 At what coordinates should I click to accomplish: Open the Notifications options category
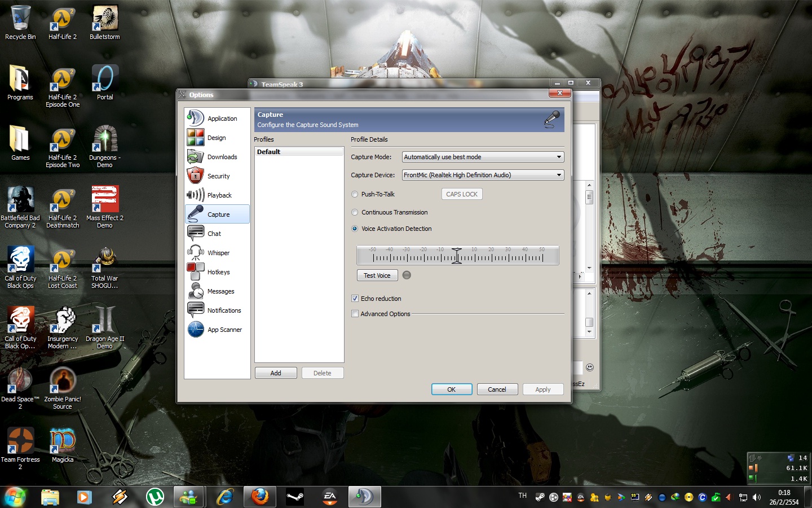(217, 310)
